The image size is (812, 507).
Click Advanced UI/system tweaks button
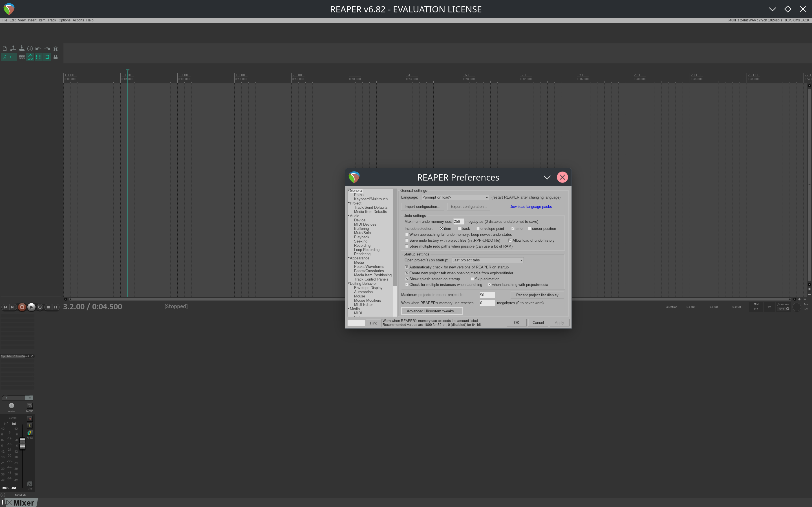pyautogui.click(x=431, y=311)
